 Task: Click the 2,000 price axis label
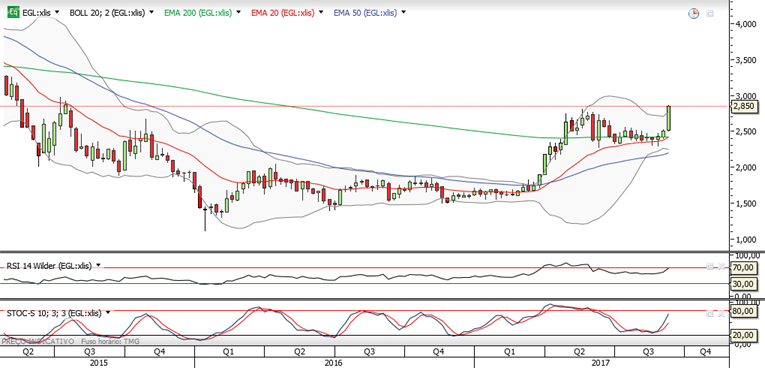point(746,167)
